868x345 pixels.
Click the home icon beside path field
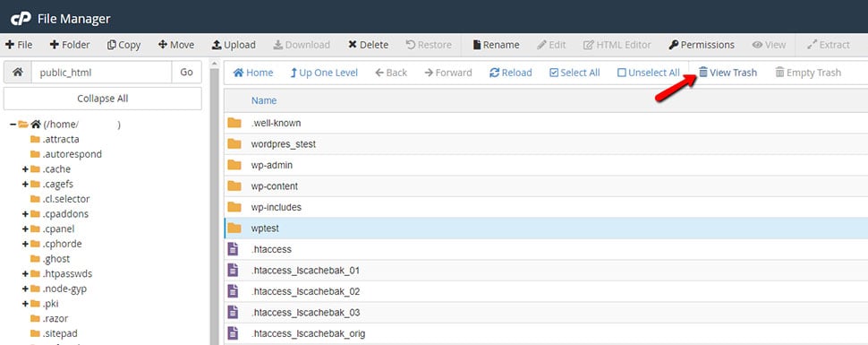(18, 72)
